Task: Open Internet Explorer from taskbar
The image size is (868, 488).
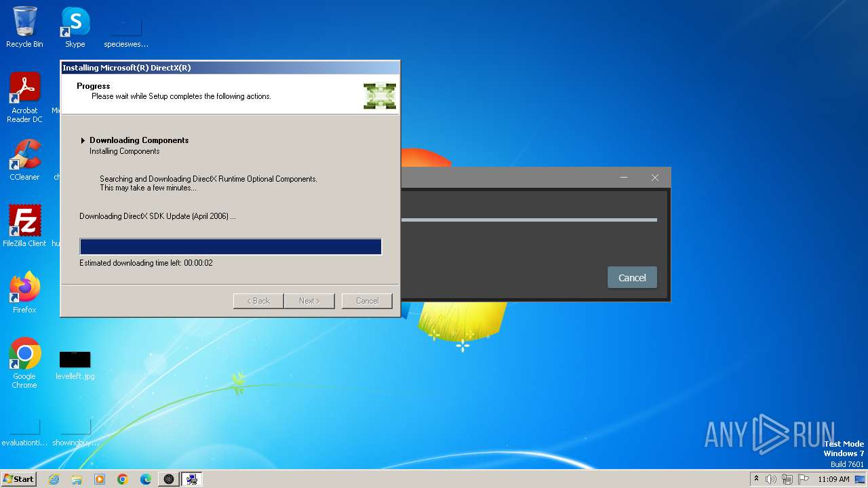Action: 54,479
